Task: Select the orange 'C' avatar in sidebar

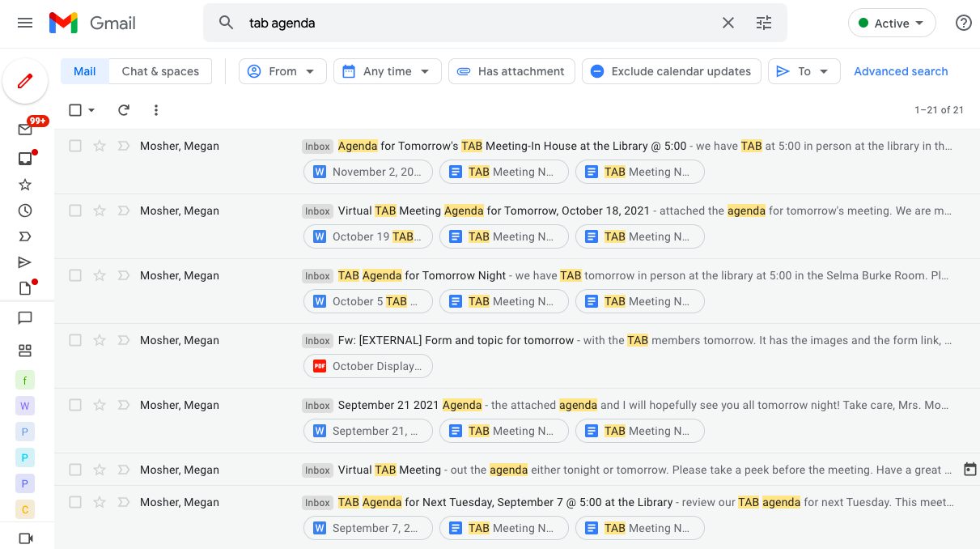Action: [x=25, y=509]
